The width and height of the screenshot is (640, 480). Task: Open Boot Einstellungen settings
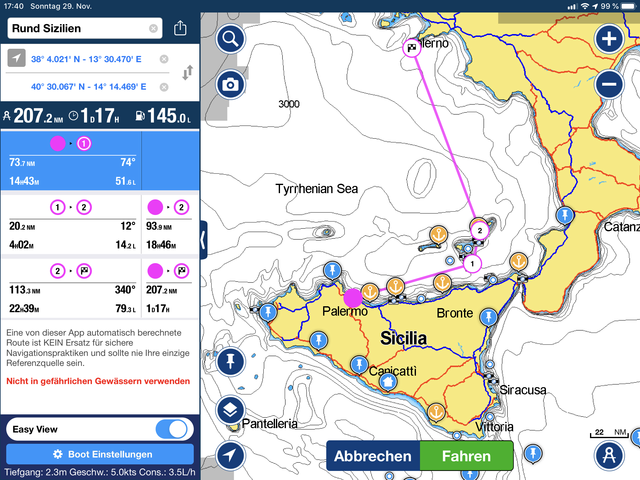[99, 454]
